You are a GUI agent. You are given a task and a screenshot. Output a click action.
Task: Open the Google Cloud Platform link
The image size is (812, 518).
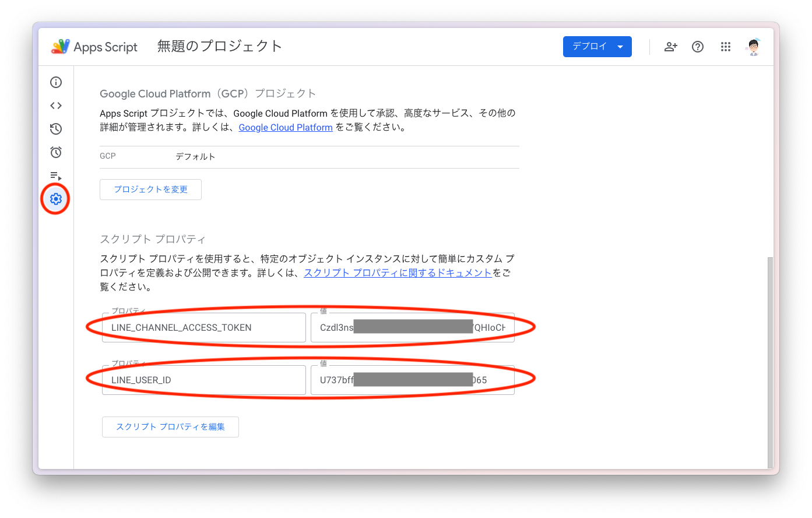tap(286, 127)
